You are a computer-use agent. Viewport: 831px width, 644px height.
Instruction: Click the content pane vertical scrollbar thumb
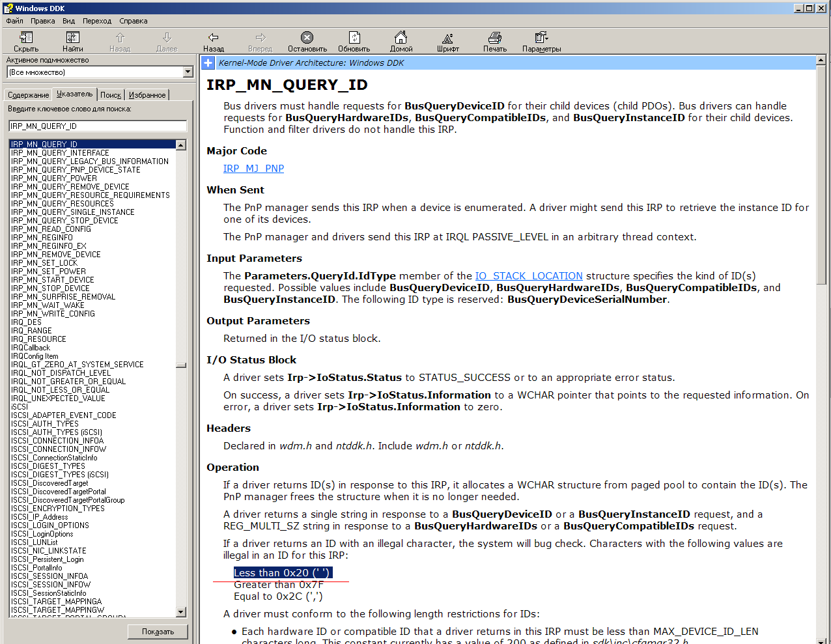click(822, 175)
